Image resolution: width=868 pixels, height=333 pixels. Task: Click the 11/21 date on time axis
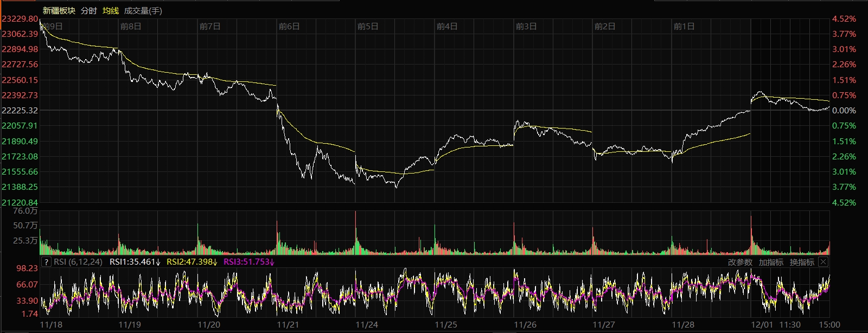(288, 325)
